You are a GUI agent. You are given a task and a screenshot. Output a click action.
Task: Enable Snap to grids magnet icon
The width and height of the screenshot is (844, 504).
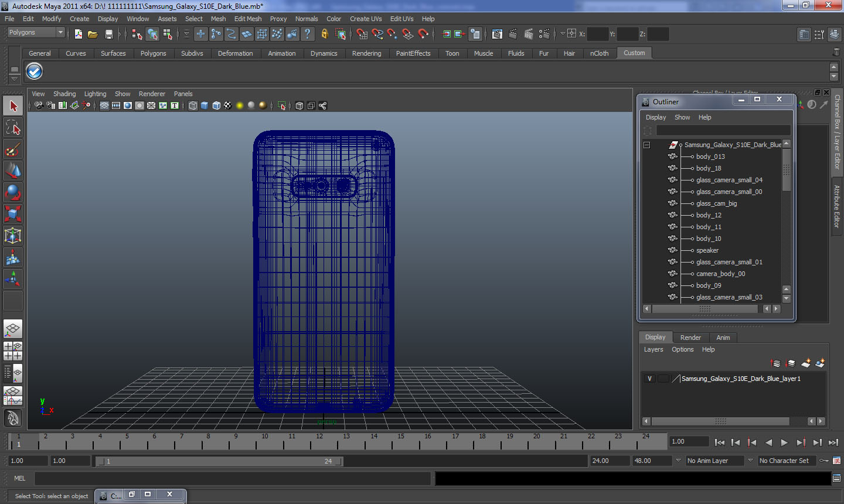click(362, 34)
